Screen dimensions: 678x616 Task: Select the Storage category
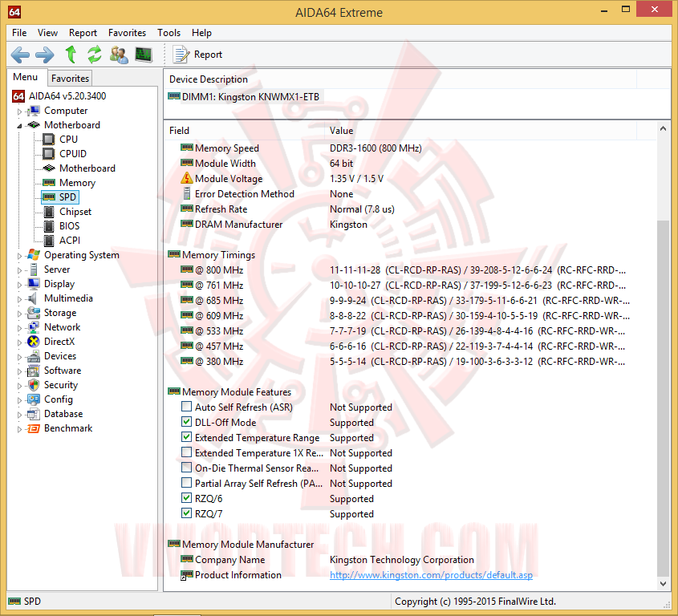[60, 313]
